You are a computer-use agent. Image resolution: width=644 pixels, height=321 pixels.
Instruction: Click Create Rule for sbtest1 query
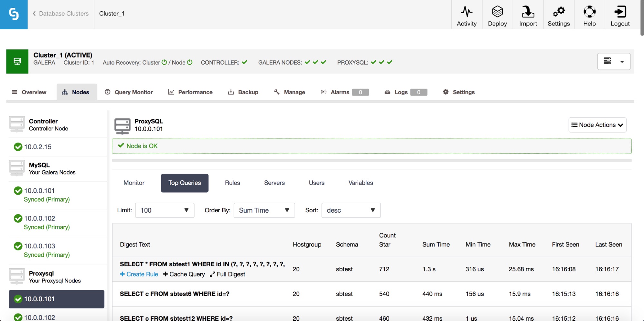[139, 274]
